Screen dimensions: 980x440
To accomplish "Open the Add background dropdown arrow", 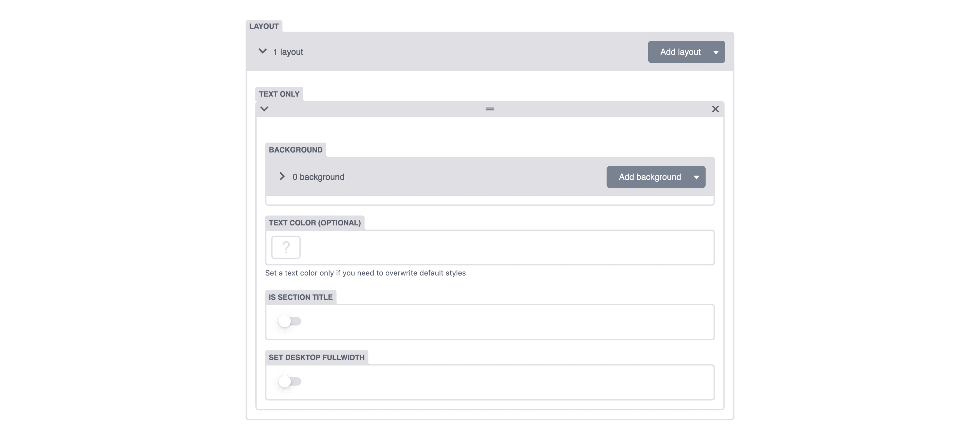I will [x=696, y=177].
